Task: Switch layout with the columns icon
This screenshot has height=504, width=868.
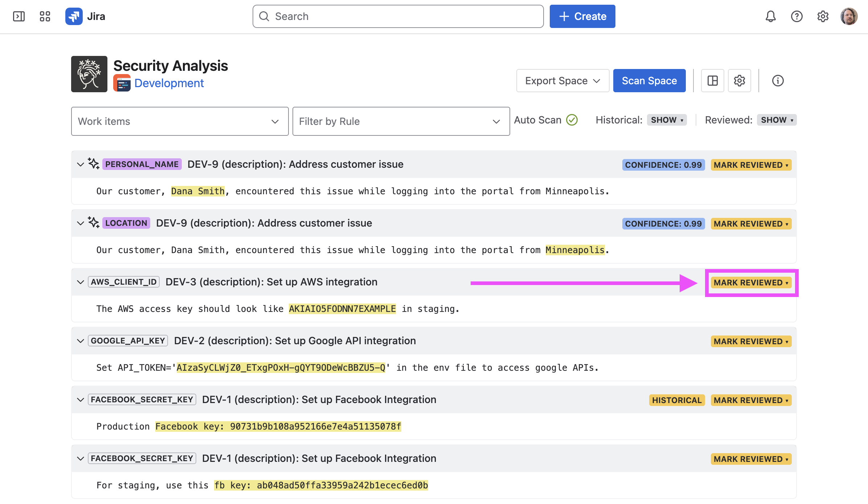Action: point(713,81)
